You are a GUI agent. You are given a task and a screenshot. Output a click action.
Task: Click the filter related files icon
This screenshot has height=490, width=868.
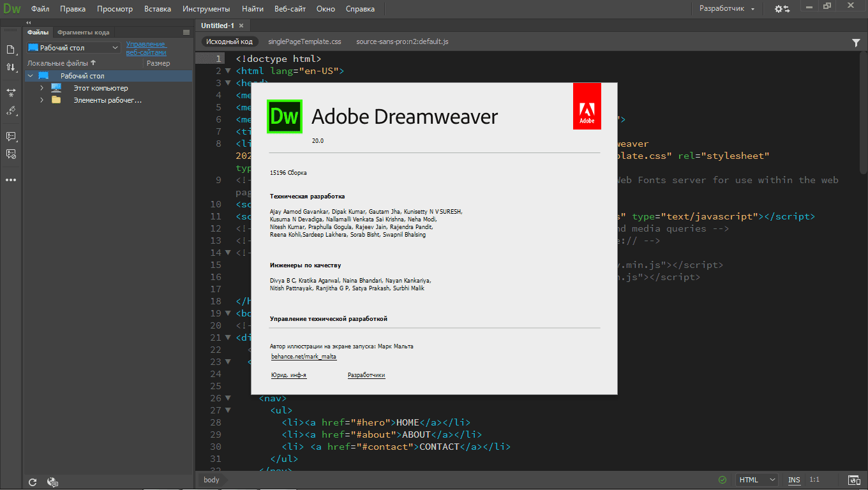856,42
